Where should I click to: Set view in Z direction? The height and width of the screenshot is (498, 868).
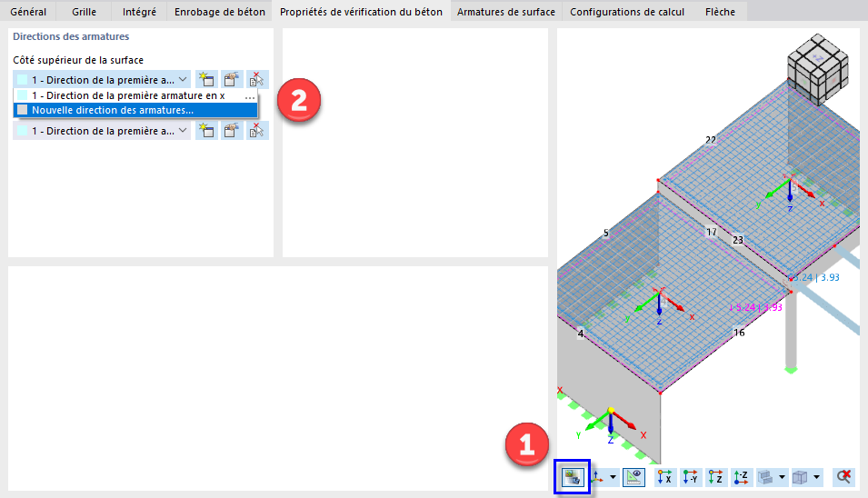point(716,476)
